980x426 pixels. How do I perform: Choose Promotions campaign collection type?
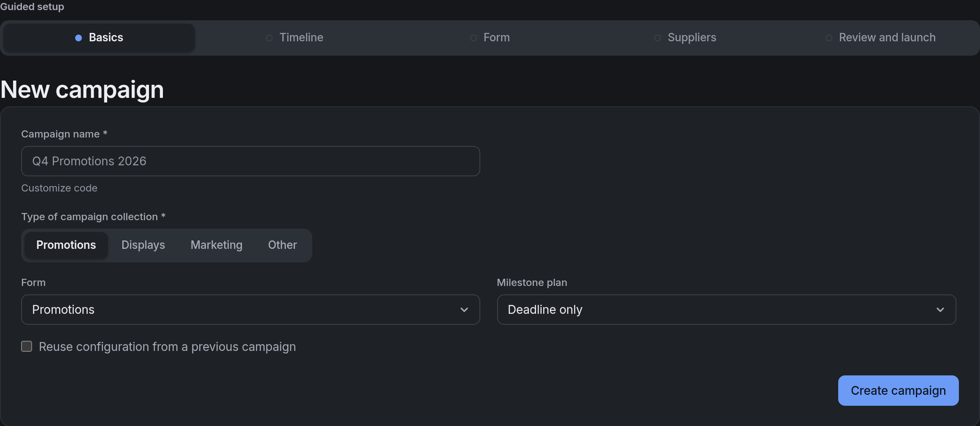pos(66,245)
